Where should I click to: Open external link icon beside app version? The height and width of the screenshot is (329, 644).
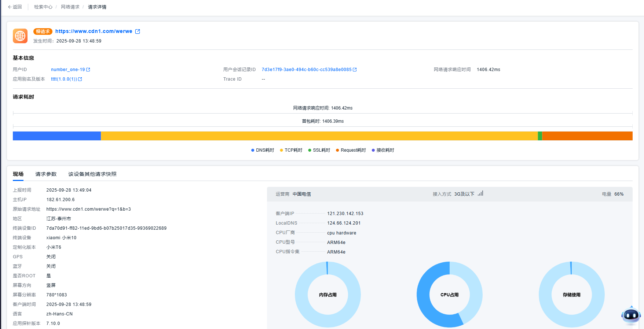pyautogui.click(x=80, y=79)
